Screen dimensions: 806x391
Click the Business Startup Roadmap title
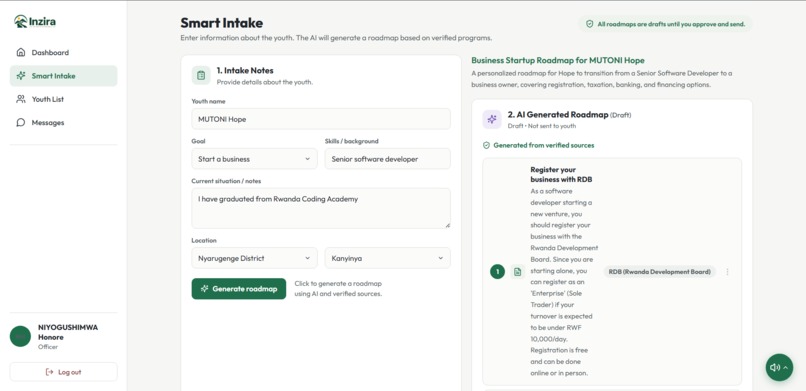(x=558, y=60)
